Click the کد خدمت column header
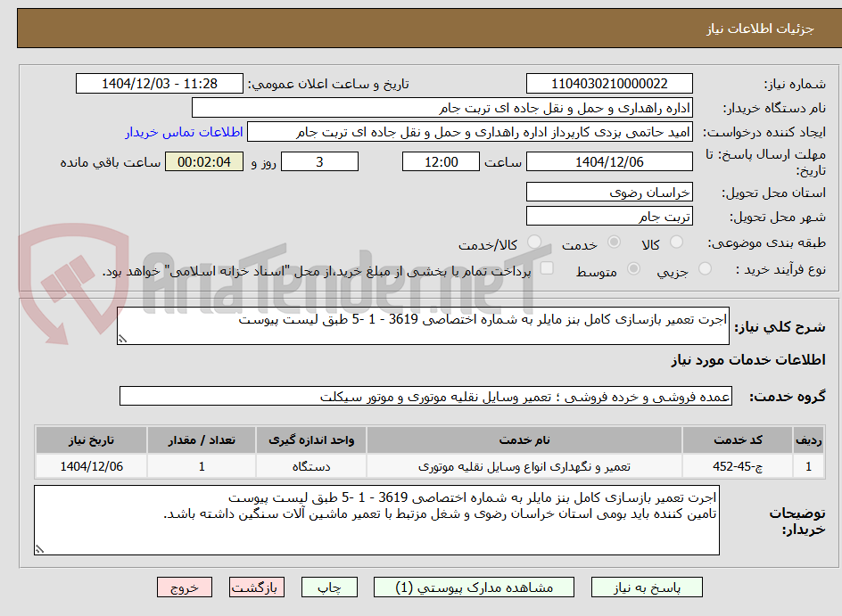Viewport: 842px width, 616px height. [x=738, y=440]
